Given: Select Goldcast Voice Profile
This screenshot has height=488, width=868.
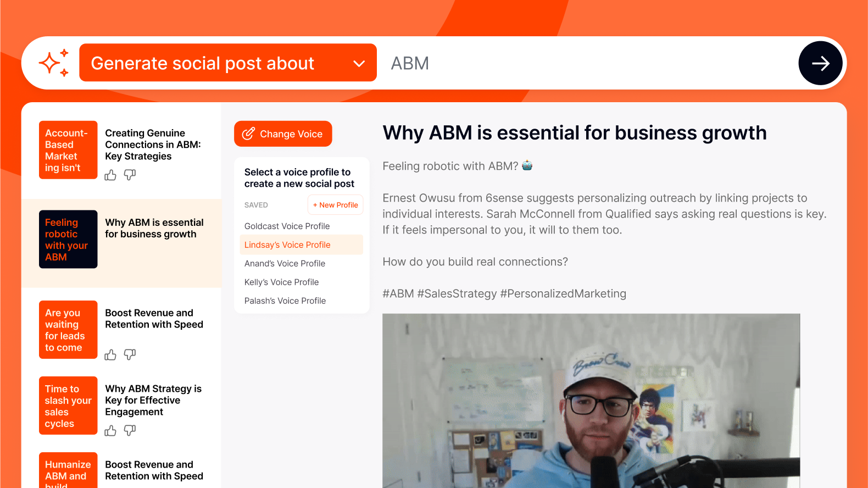Looking at the screenshot, I should (x=287, y=226).
